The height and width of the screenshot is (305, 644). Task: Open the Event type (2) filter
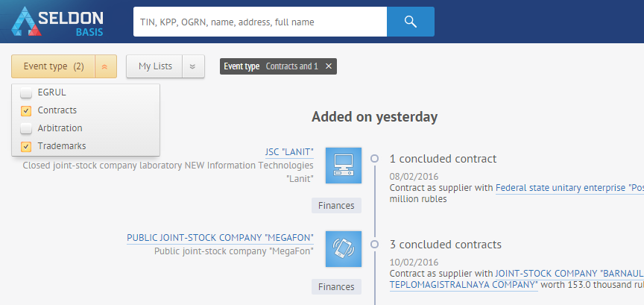[x=54, y=66]
